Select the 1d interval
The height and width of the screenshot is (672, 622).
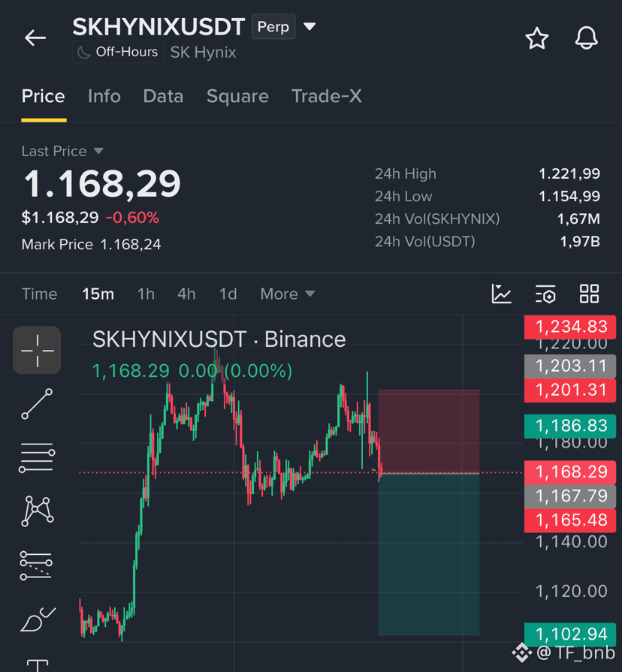coord(228,294)
